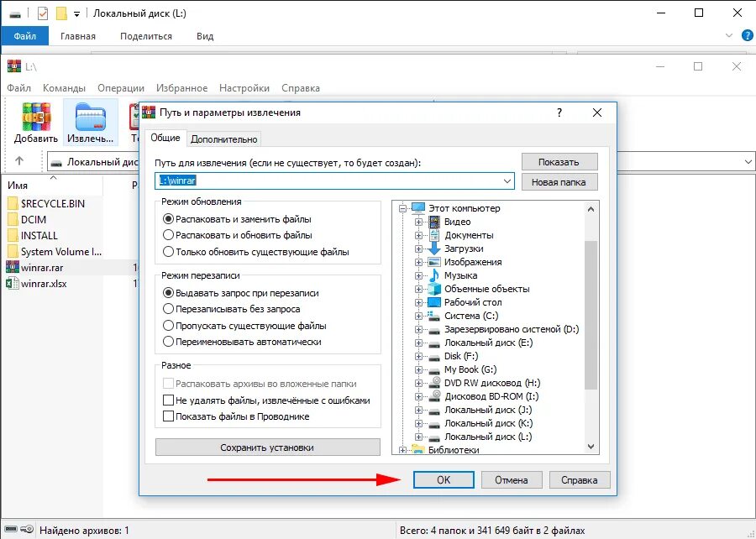Open the Команды menu in WinRAR
Viewport: 756px width, 539px height.
click(x=64, y=88)
